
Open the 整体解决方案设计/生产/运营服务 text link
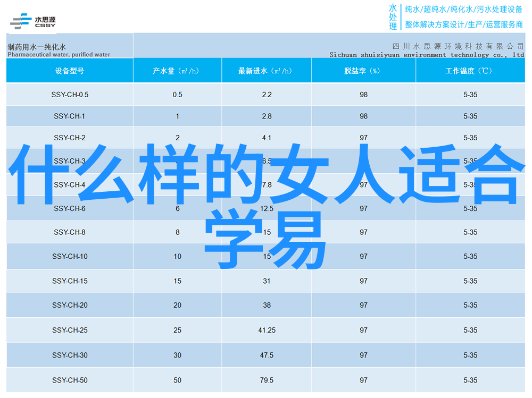click(464, 24)
